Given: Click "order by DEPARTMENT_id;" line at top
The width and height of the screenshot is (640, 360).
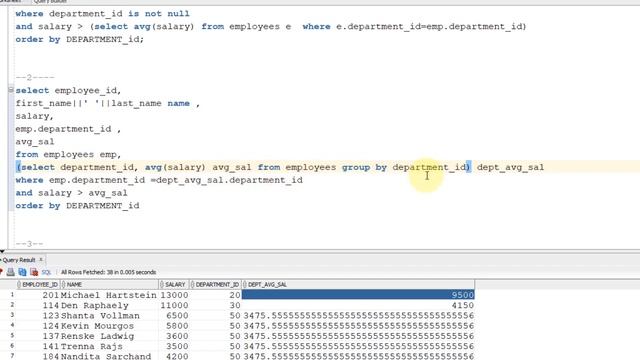Looking at the screenshot, I should pos(80,39).
